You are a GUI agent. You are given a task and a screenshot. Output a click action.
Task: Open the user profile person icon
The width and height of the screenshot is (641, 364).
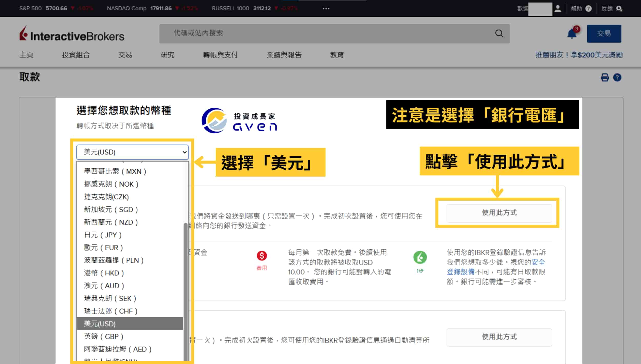[x=558, y=8]
